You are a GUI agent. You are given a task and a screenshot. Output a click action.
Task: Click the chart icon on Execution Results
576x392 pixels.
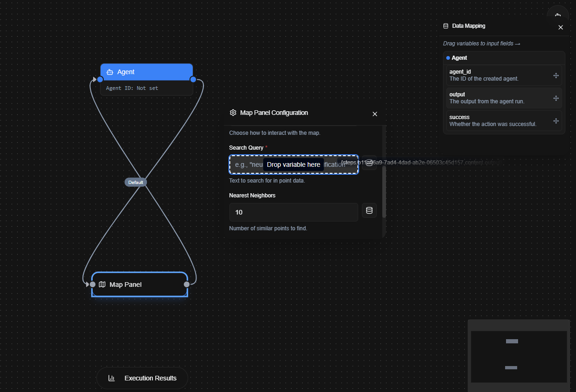[111, 378]
